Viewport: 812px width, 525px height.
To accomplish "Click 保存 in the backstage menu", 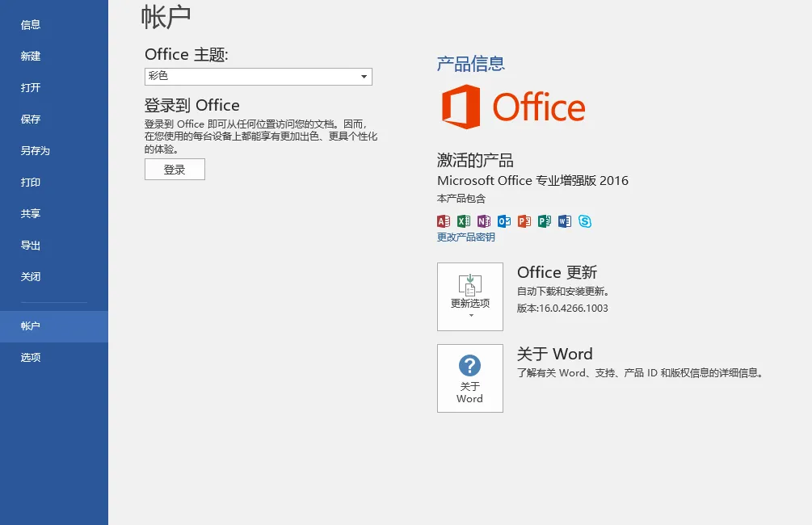I will pos(54,119).
